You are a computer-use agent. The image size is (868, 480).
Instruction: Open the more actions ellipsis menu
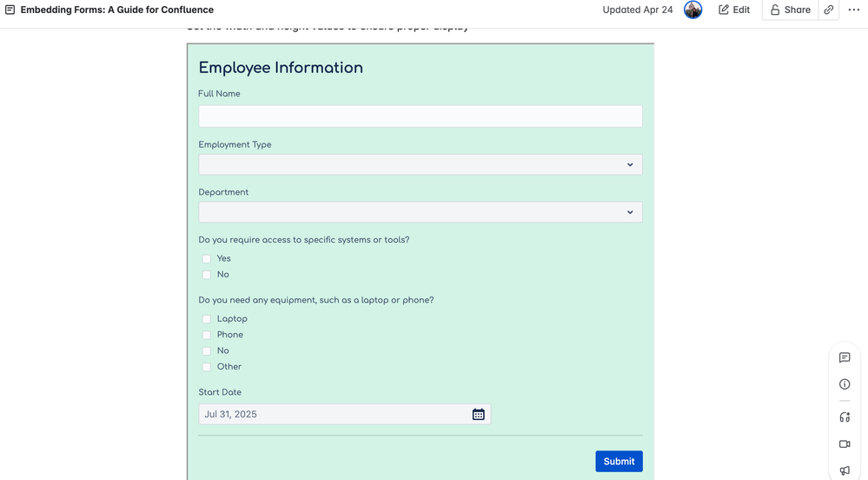tap(853, 10)
